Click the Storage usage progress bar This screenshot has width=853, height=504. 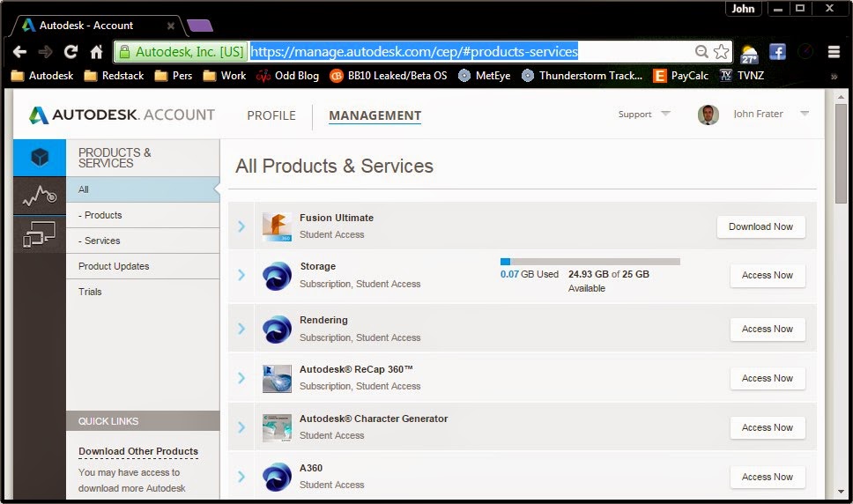pos(590,262)
